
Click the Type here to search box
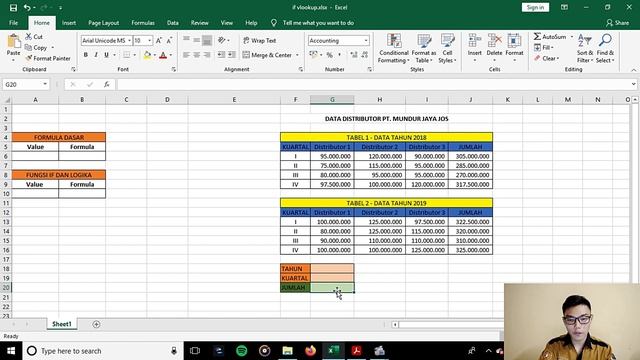(x=103, y=351)
